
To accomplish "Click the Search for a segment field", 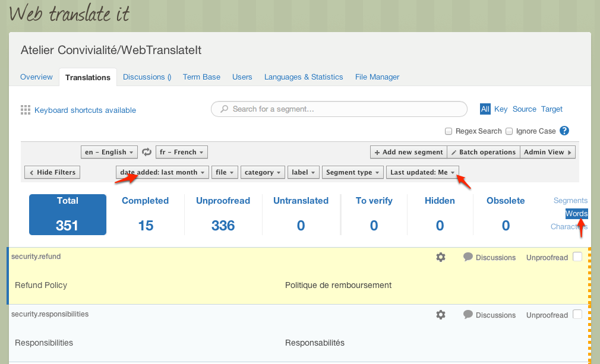I will click(339, 109).
